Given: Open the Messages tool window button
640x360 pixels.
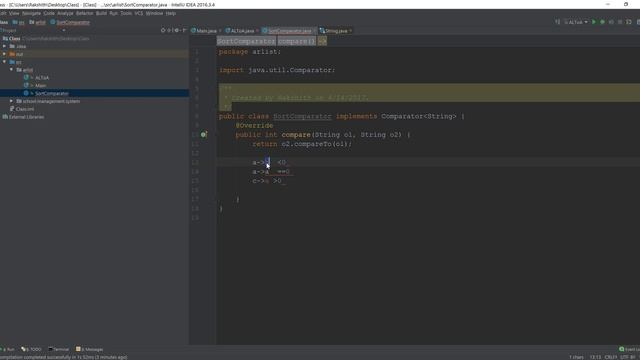Looking at the screenshot, I should [90, 349].
